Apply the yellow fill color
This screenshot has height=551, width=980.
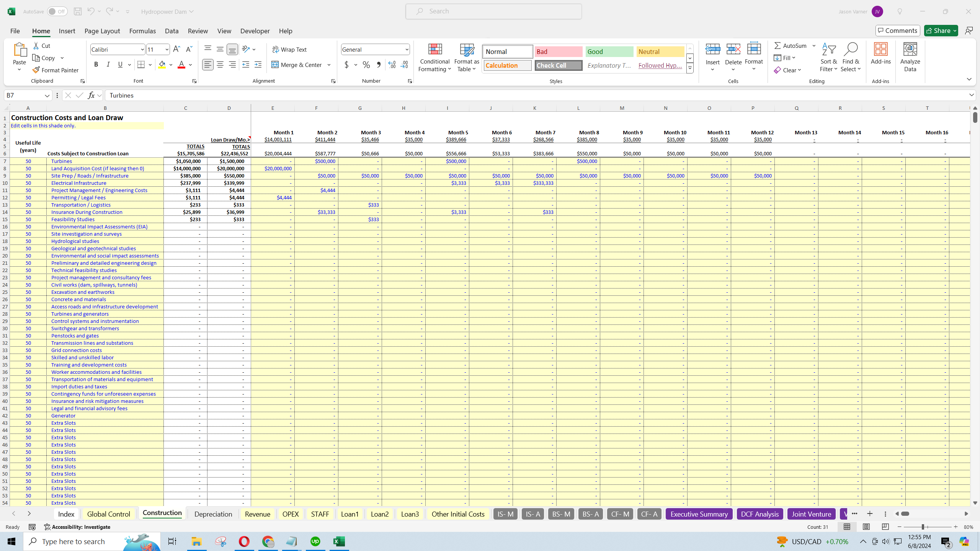(x=162, y=65)
